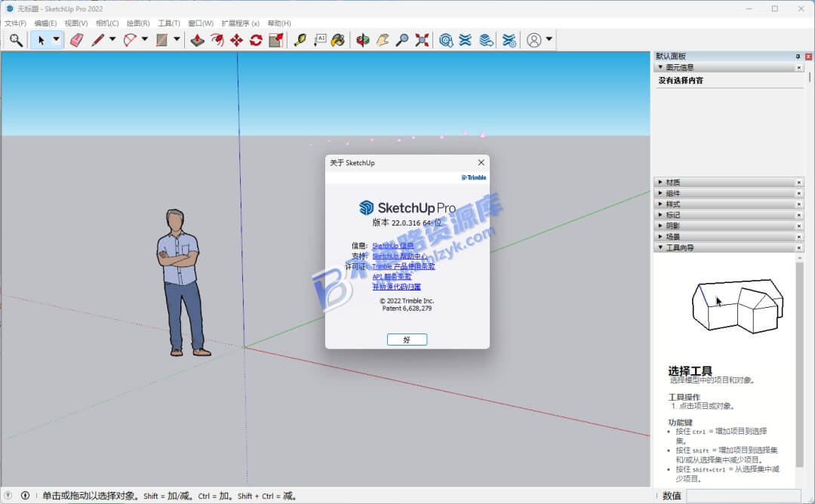
Task: Click the 好 button in About dialog
Action: [407, 340]
